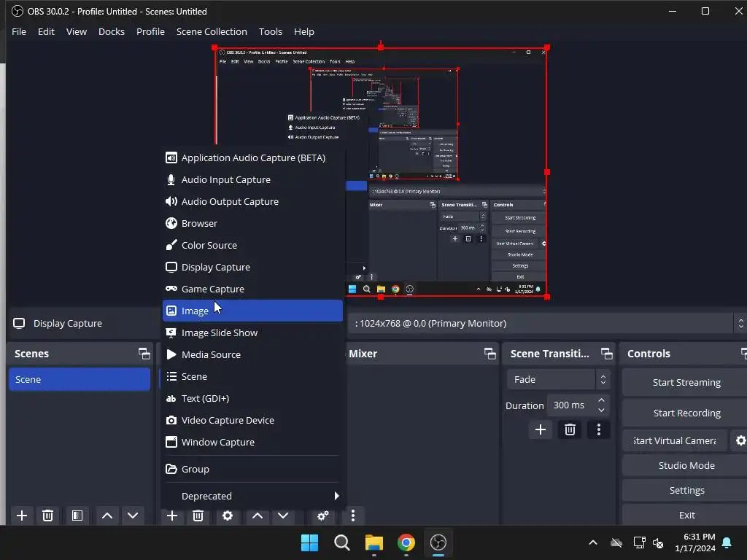Screen dimensions: 747x560
Task: Expand the Deprecated submenu
Action: pyautogui.click(x=252, y=496)
